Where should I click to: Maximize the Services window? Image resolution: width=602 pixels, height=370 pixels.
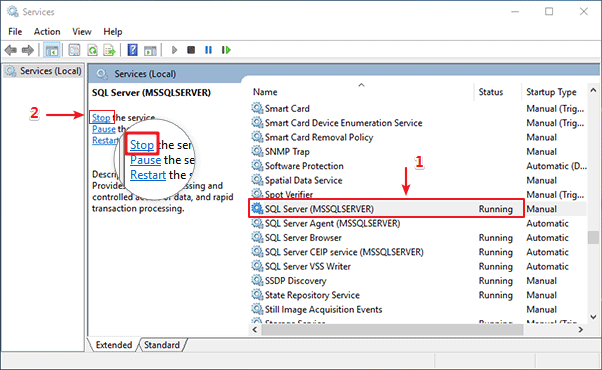[x=549, y=12]
